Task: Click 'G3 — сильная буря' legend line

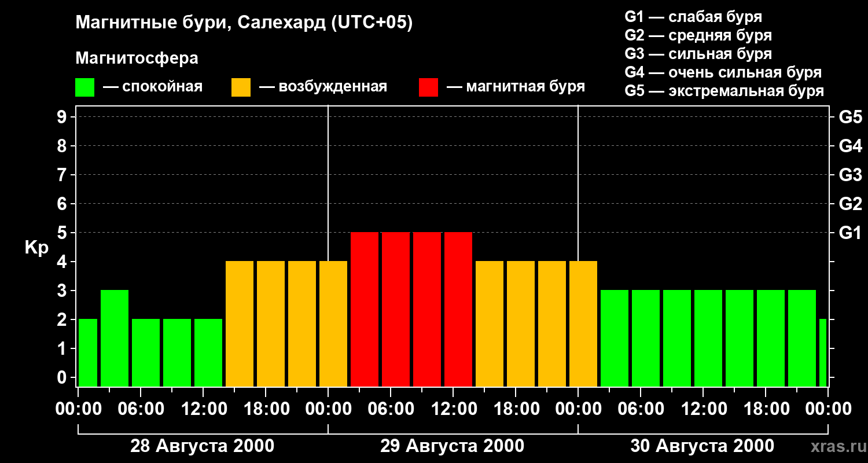Action: [x=698, y=54]
